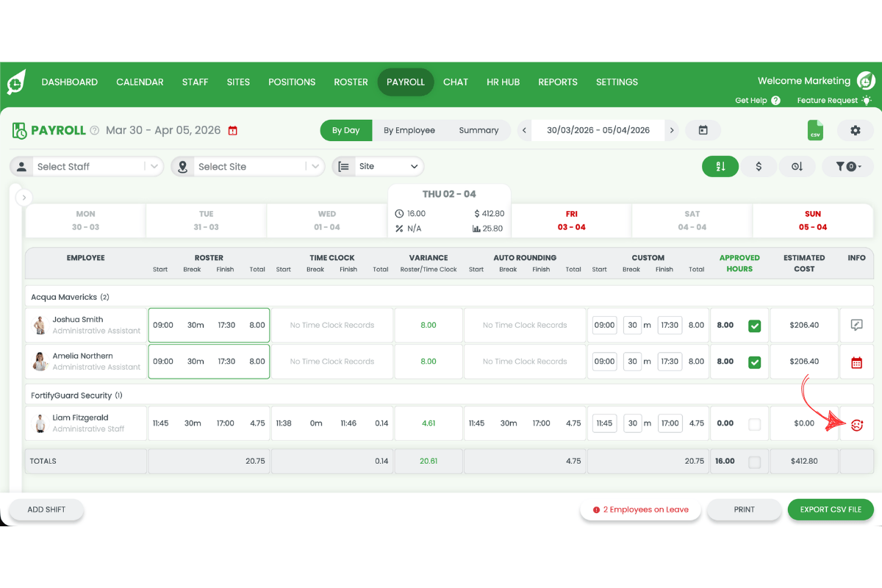The width and height of the screenshot is (882, 588).
Task: Switch to the By Employee tab
Action: (410, 130)
